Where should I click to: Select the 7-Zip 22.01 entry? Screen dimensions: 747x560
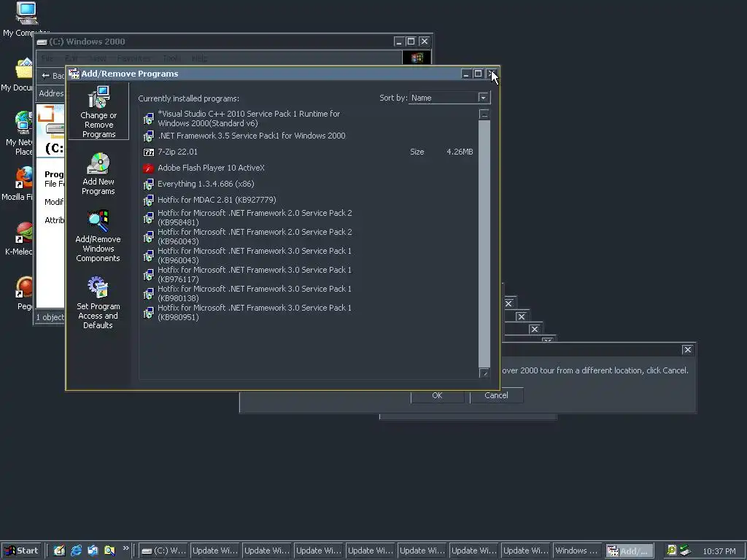pyautogui.click(x=309, y=152)
